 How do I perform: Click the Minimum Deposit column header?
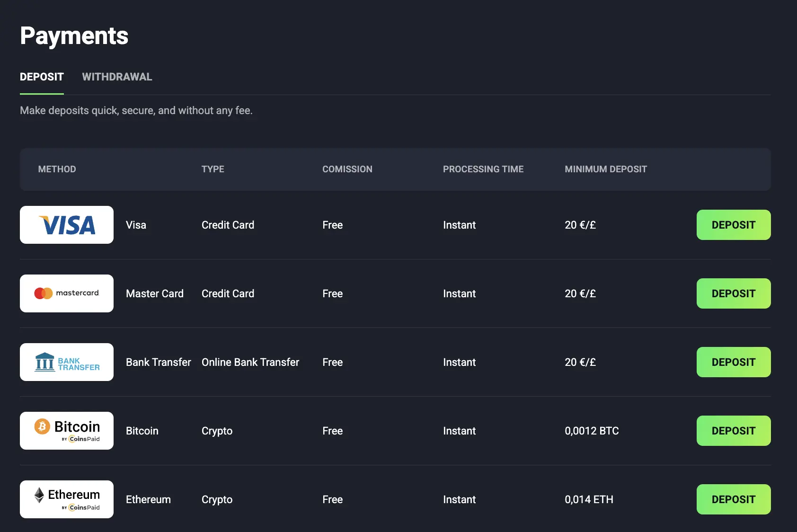[605, 169]
